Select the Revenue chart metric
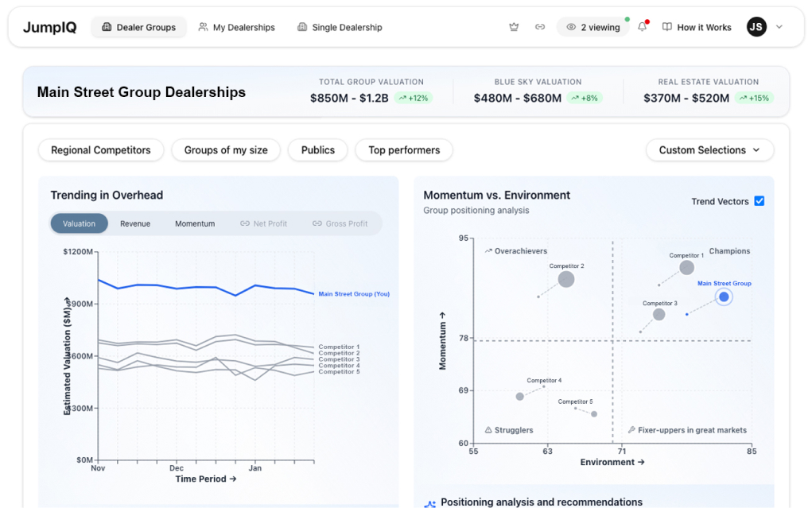This screenshot has width=812, height=508. 135,223
